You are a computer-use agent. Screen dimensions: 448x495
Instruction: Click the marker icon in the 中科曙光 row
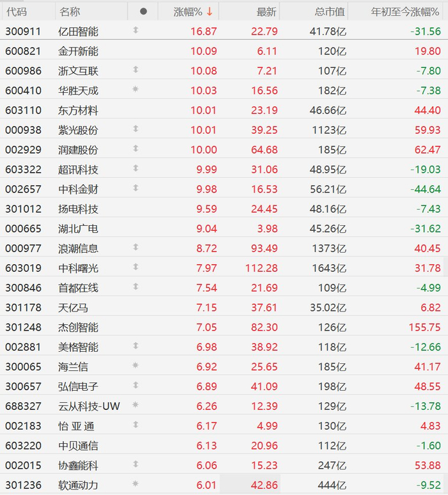point(136,267)
